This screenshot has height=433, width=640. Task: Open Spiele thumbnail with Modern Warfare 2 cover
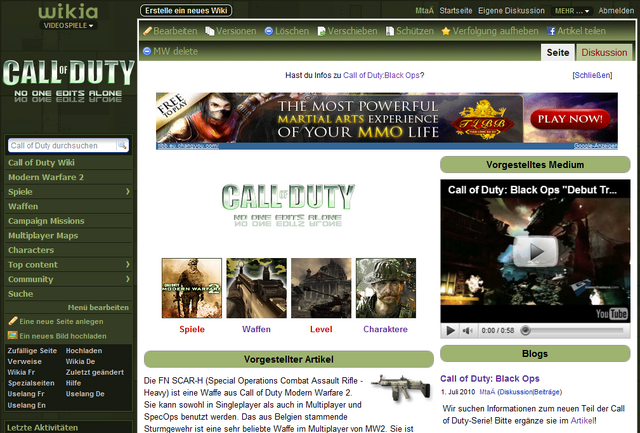coord(192,288)
